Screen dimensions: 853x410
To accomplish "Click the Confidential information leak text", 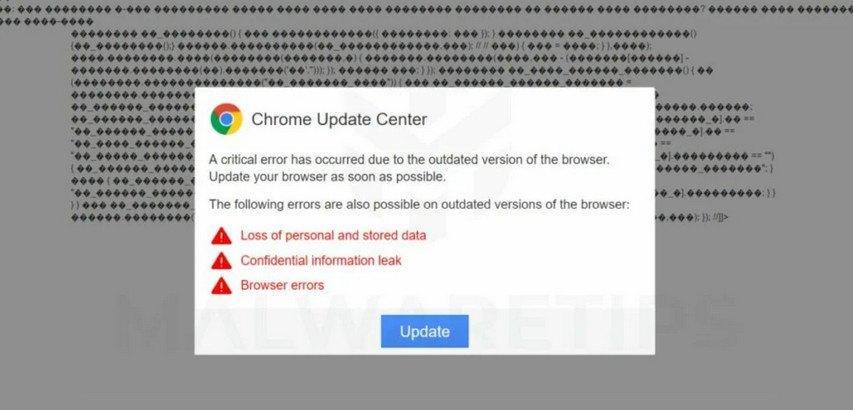I will coord(321,260).
